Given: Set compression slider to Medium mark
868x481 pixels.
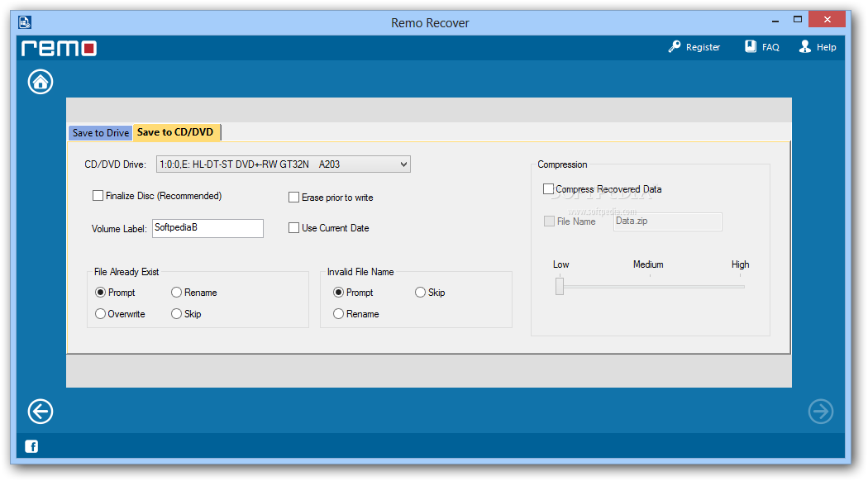Looking at the screenshot, I should [650, 286].
